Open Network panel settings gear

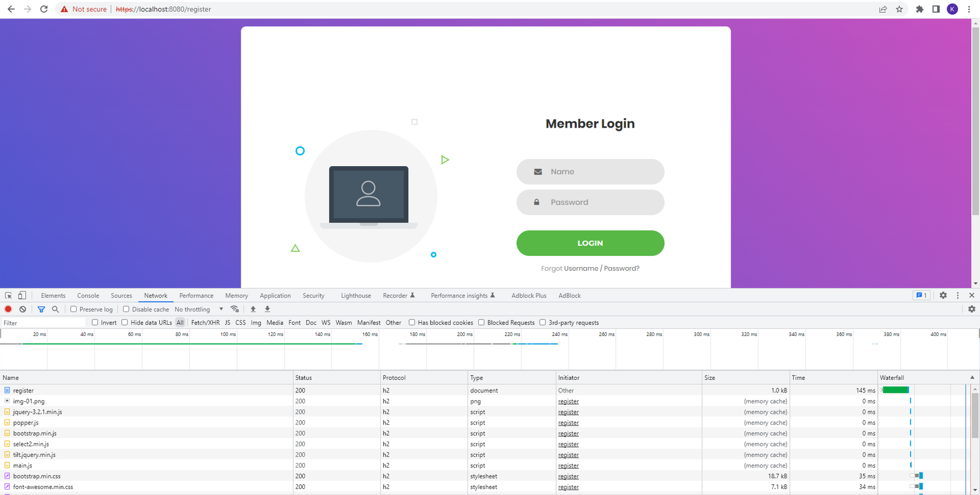point(972,309)
